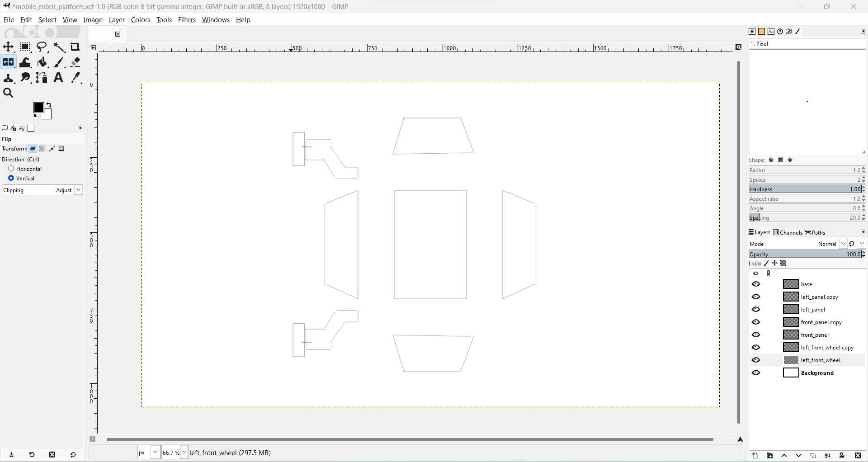Open the tool options tab menu
868x462 pixels.
pos(80,128)
